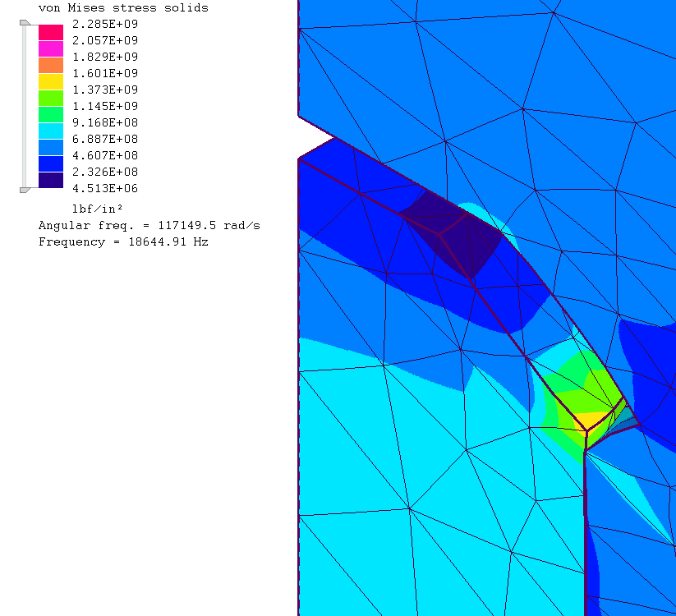This screenshot has height=616, width=676.
Task: Click the 'Angular freq. = 117149.5 rad/s' text
Action: pos(149,225)
